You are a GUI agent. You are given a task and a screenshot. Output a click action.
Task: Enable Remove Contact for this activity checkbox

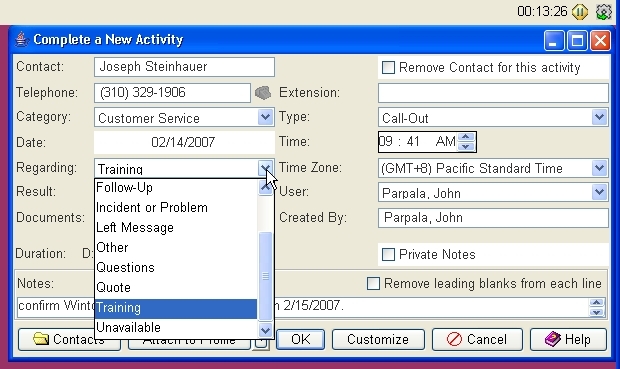click(388, 68)
